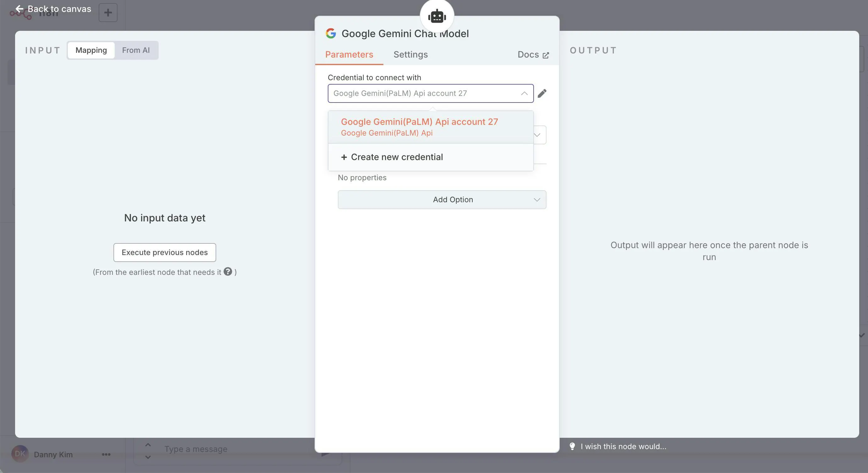
Task: Click the INPUT panel heading
Action: click(42, 50)
